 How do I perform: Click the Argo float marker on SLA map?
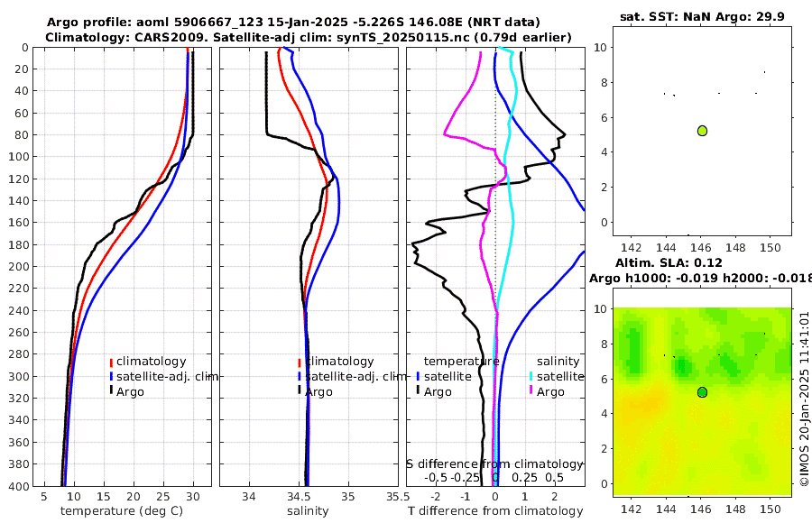coord(702,392)
